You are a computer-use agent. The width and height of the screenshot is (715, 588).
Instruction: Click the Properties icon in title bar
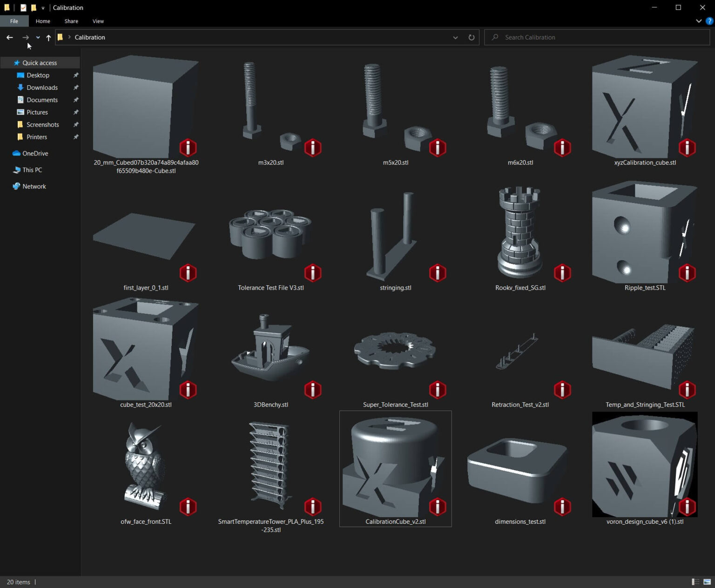point(23,7)
